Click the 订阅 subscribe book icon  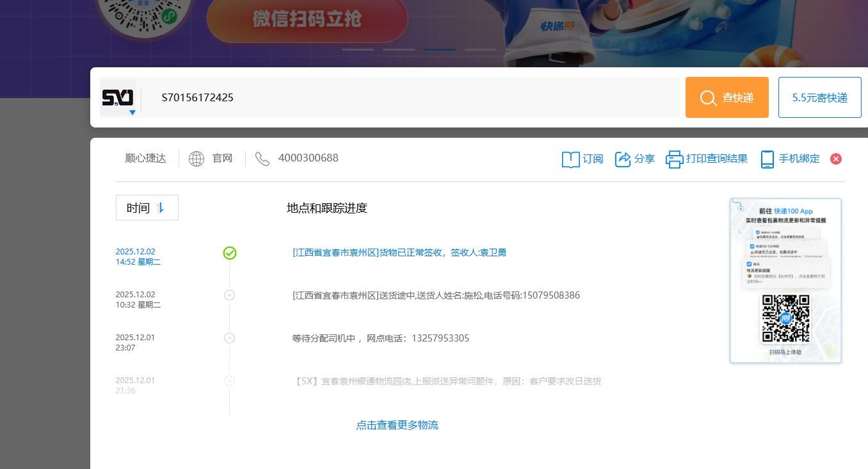(570, 159)
